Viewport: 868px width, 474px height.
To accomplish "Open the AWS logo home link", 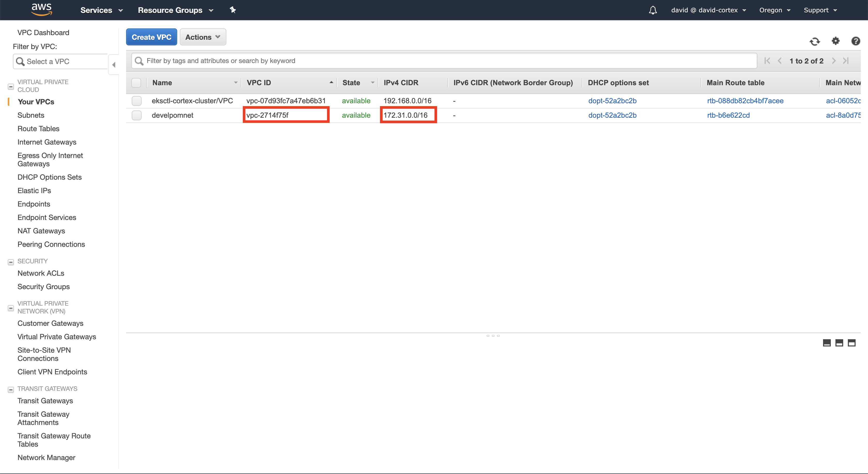I will click(x=41, y=10).
